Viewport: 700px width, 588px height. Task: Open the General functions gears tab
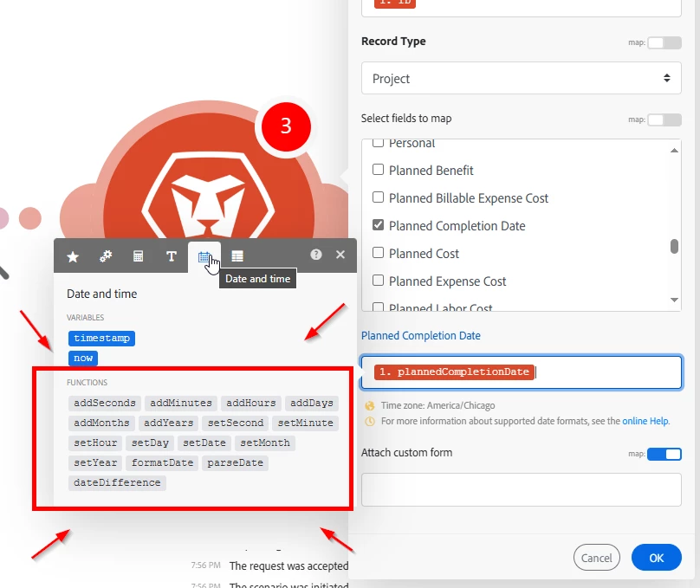coord(106,256)
